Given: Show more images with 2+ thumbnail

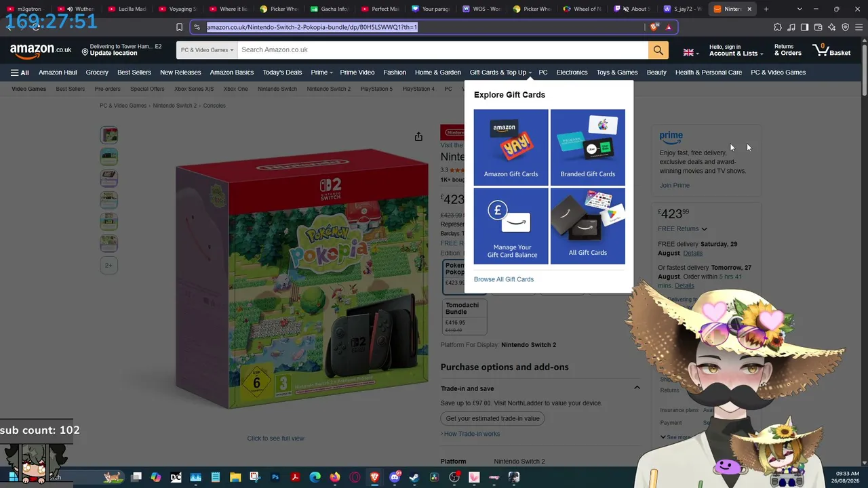Looking at the screenshot, I should [x=109, y=265].
